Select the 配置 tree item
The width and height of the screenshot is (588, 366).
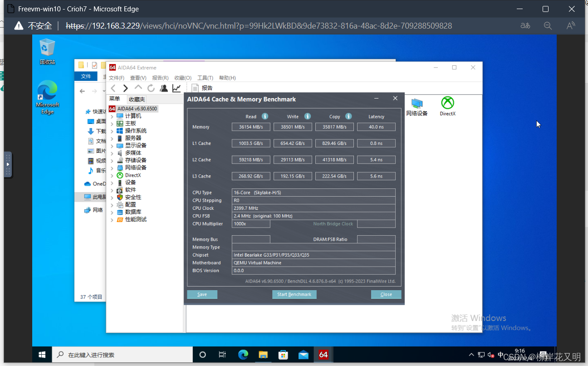pos(126,205)
